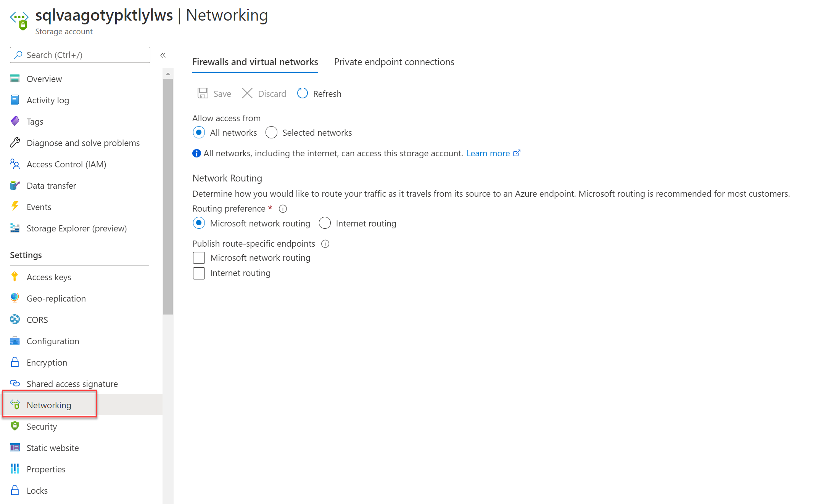The image size is (813, 504).
Task: Enable Internet routing endpoint checkbox
Action: pyautogui.click(x=199, y=273)
